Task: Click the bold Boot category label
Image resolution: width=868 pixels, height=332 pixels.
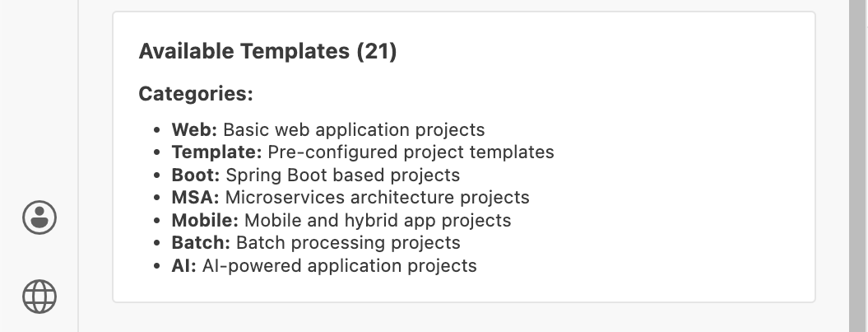Action: click(x=196, y=175)
